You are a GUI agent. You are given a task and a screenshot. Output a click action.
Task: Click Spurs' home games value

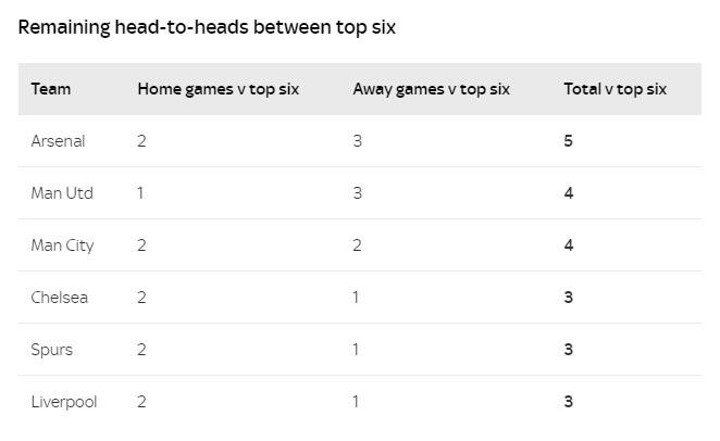coord(141,350)
